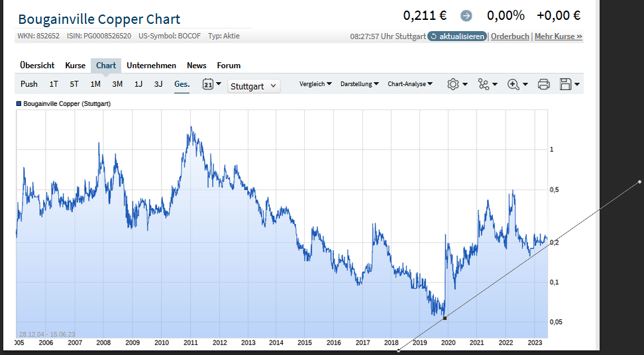Click the 'Typ: Aktie' text

coord(224,36)
